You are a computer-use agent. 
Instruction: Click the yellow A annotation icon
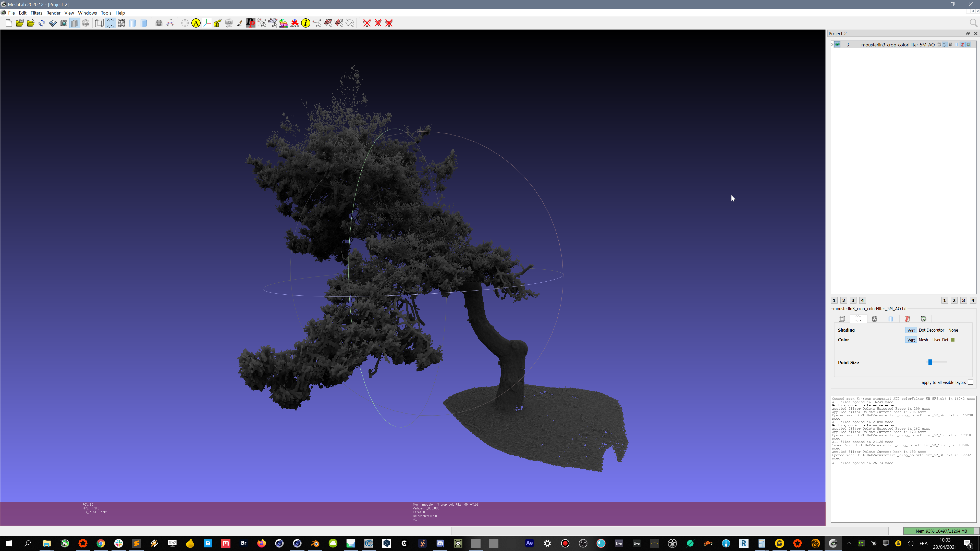[196, 23]
